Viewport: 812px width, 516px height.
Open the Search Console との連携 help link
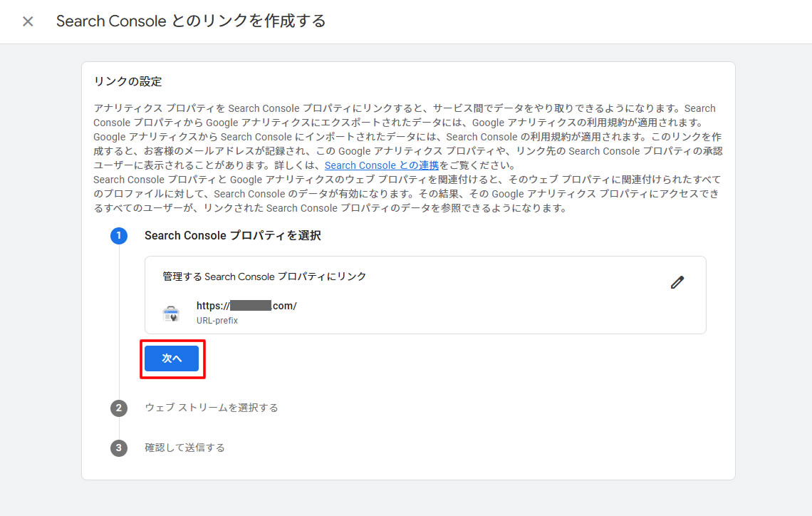(381, 165)
